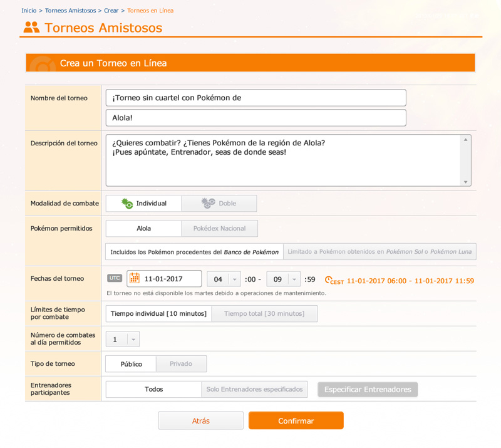Open Crear breadcrumb link
Image resolution: width=501 pixels, height=448 pixels.
tap(111, 11)
